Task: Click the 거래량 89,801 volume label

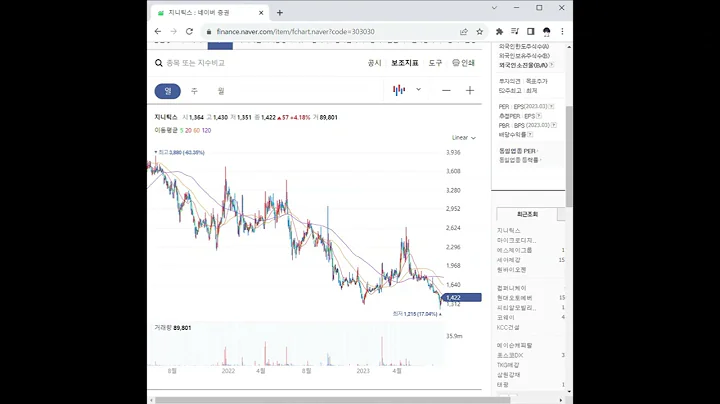Action: (173, 328)
